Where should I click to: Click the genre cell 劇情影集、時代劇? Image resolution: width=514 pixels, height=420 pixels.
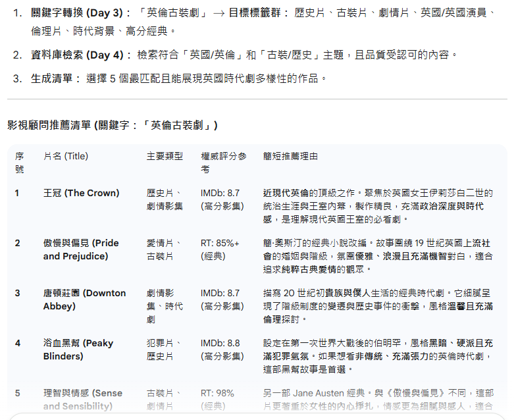coord(165,306)
